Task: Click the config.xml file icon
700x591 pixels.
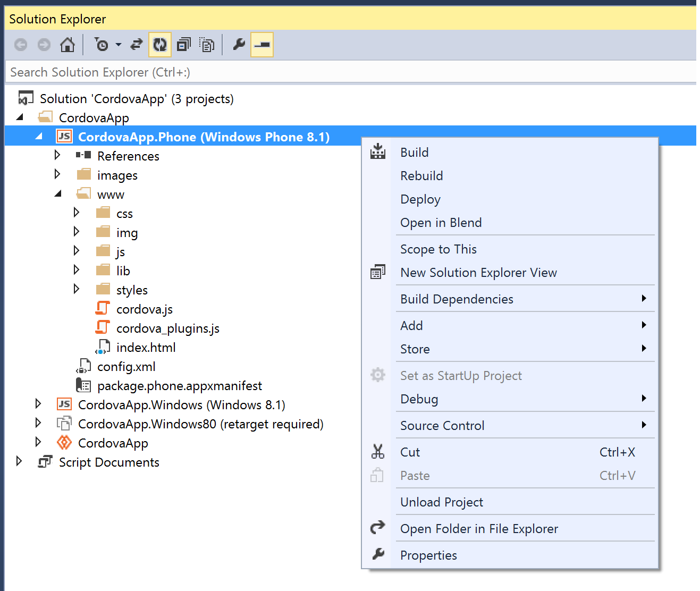Action: click(x=84, y=366)
